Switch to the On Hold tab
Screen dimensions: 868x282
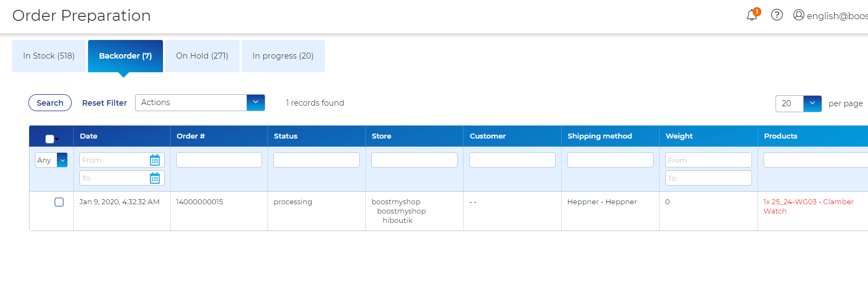click(x=202, y=56)
